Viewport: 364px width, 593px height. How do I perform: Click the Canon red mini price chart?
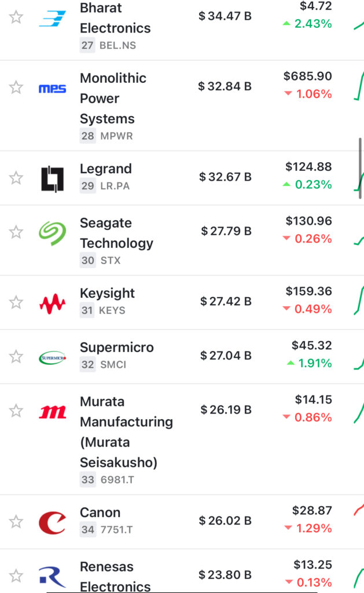click(x=359, y=510)
